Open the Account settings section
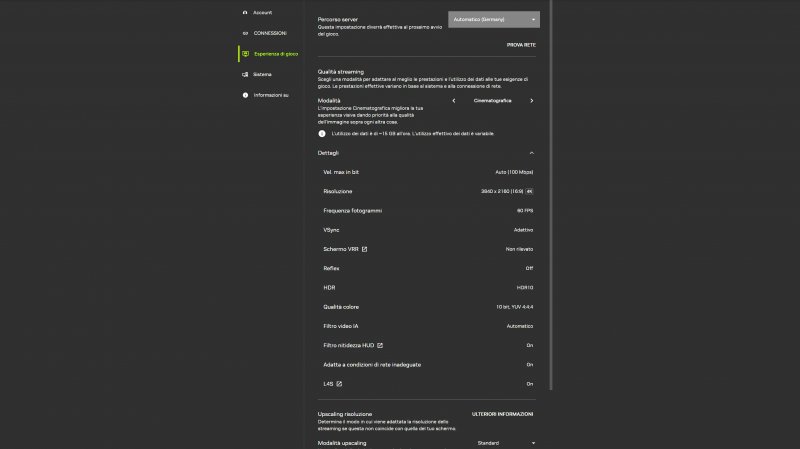Image resolution: width=800 pixels, height=449 pixels. tap(261, 12)
